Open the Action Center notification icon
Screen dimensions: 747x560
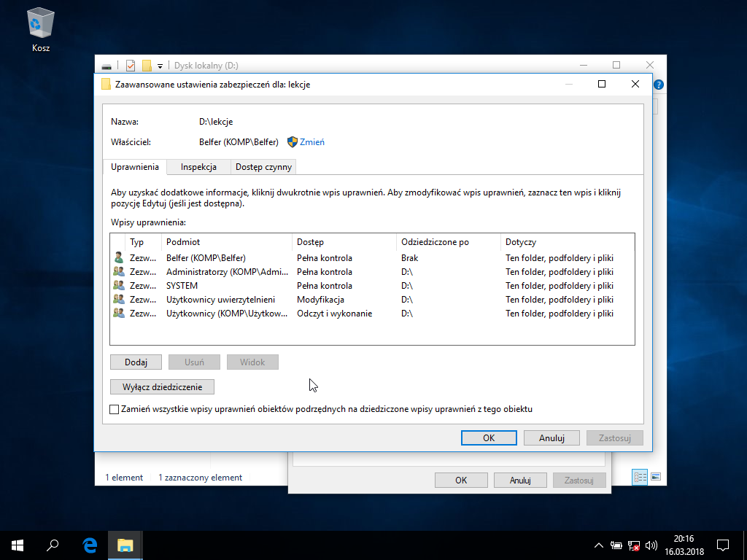[723, 545]
